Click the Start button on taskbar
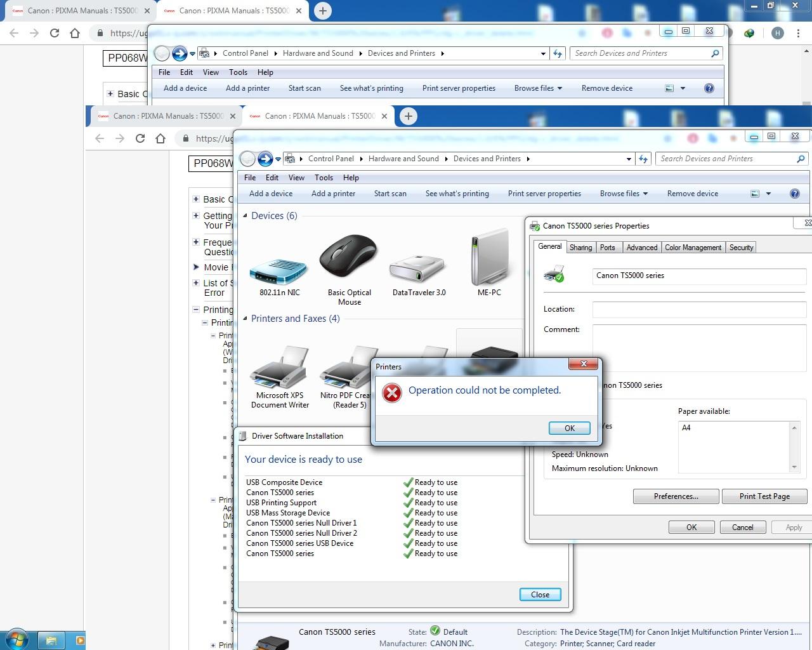 17,639
